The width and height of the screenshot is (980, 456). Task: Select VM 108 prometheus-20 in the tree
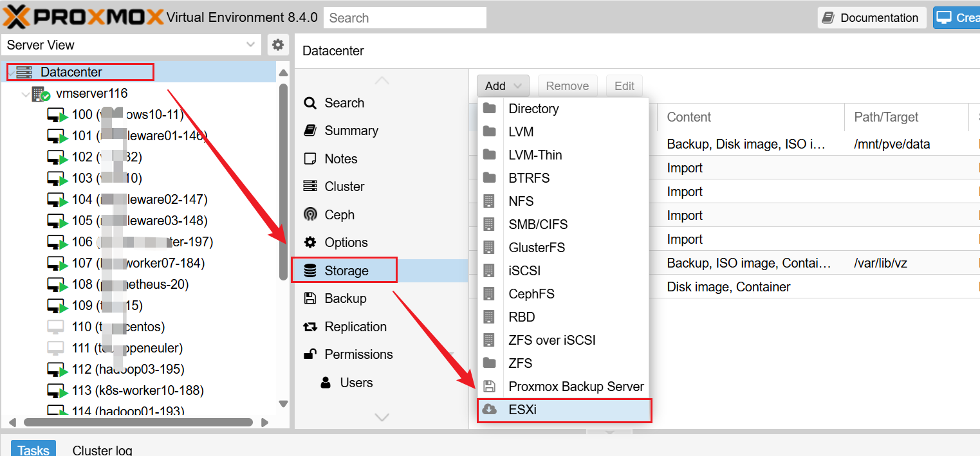138,284
